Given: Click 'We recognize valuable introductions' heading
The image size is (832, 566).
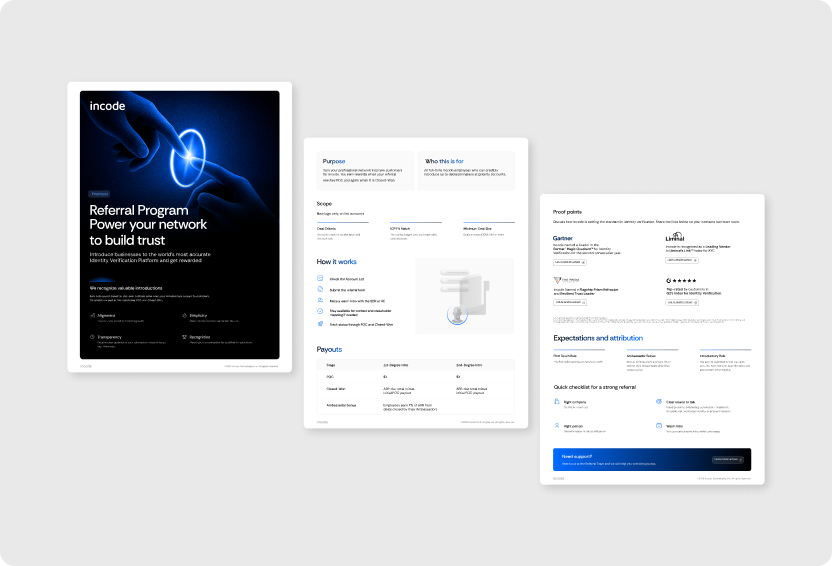Looking at the screenshot, I should pos(126,288).
